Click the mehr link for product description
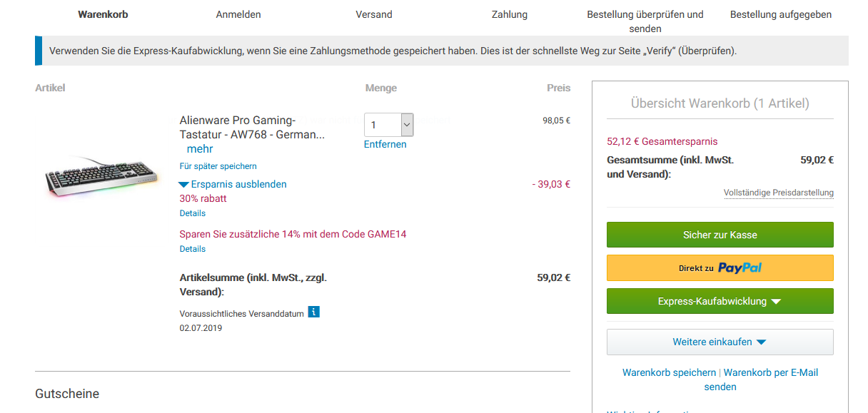Image resolution: width=868 pixels, height=413 pixels. 200,149
